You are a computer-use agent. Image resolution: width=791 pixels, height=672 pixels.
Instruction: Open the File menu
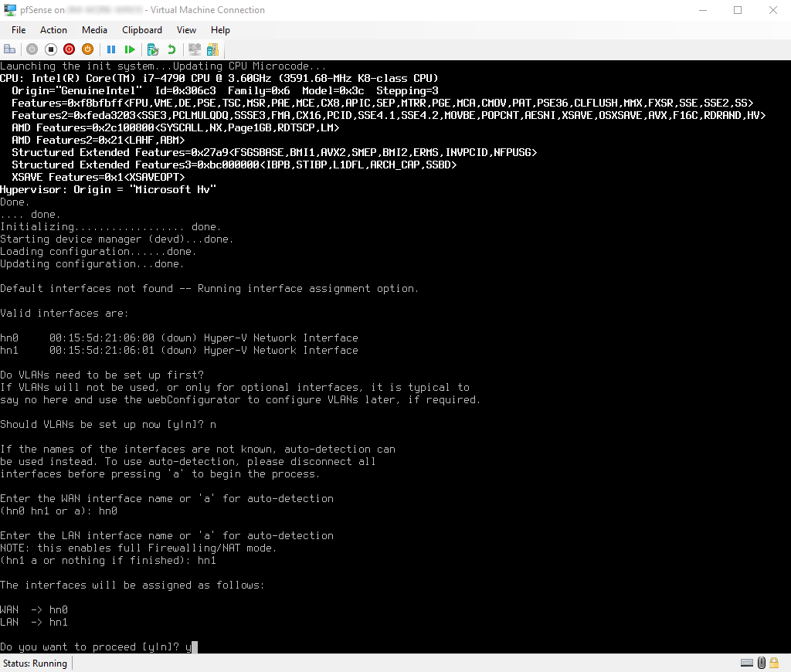(19, 30)
